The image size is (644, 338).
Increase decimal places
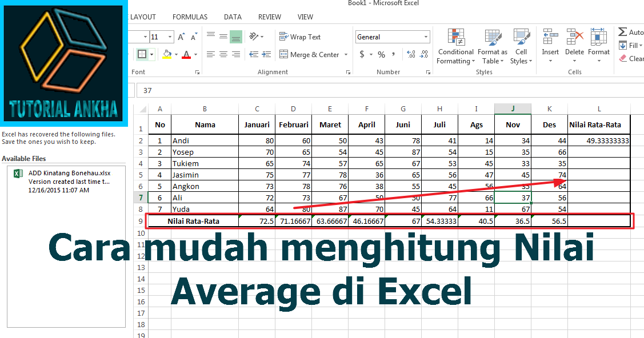[x=410, y=54]
